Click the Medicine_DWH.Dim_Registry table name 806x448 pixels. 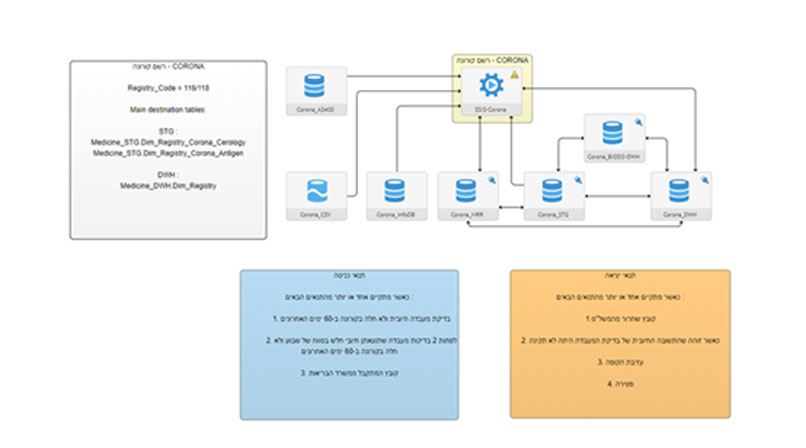(168, 186)
